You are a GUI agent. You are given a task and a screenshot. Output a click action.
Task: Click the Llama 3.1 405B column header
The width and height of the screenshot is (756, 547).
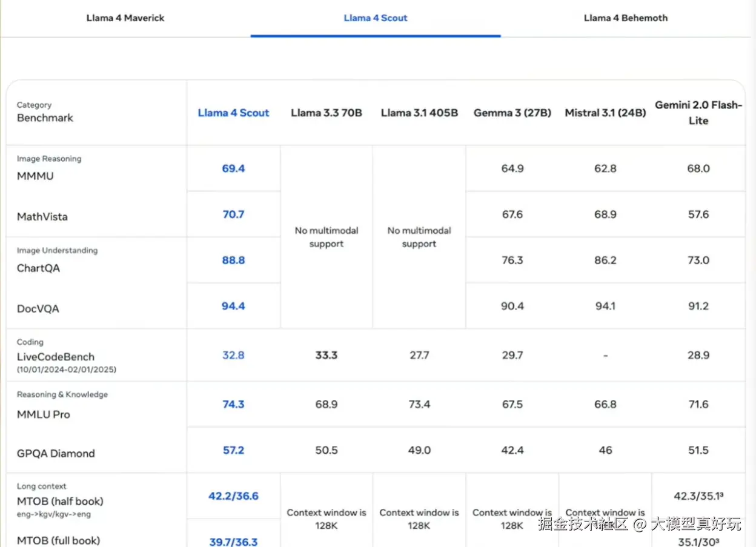pos(419,113)
